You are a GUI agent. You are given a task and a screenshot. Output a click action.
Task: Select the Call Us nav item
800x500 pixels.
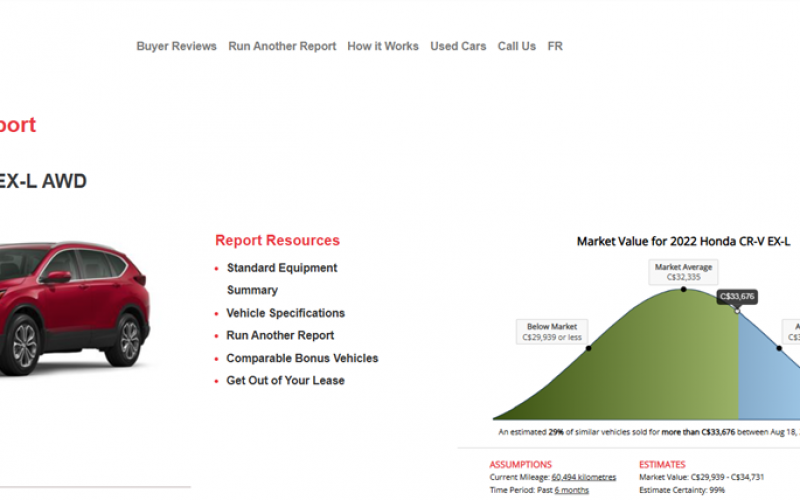tap(516, 46)
